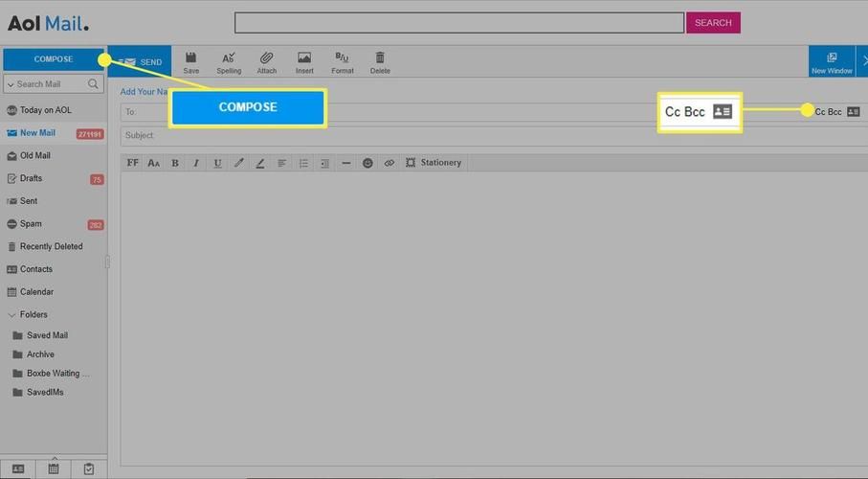The width and height of the screenshot is (868, 479).
Task: Focus the top search input box
Action: (459, 23)
